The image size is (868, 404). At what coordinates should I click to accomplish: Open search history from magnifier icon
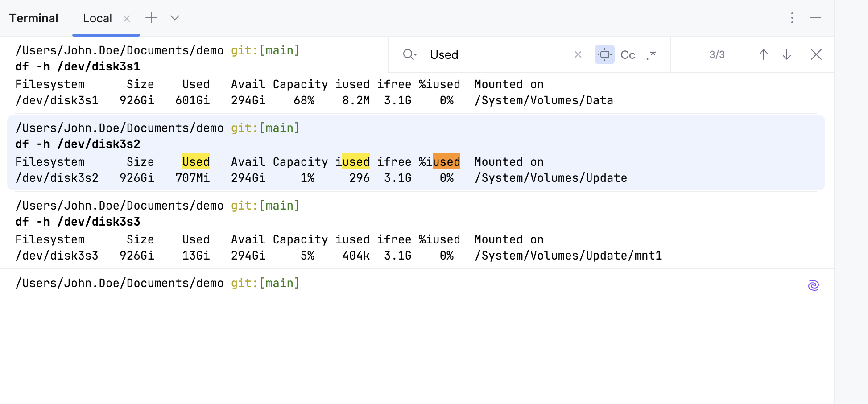[x=409, y=54]
